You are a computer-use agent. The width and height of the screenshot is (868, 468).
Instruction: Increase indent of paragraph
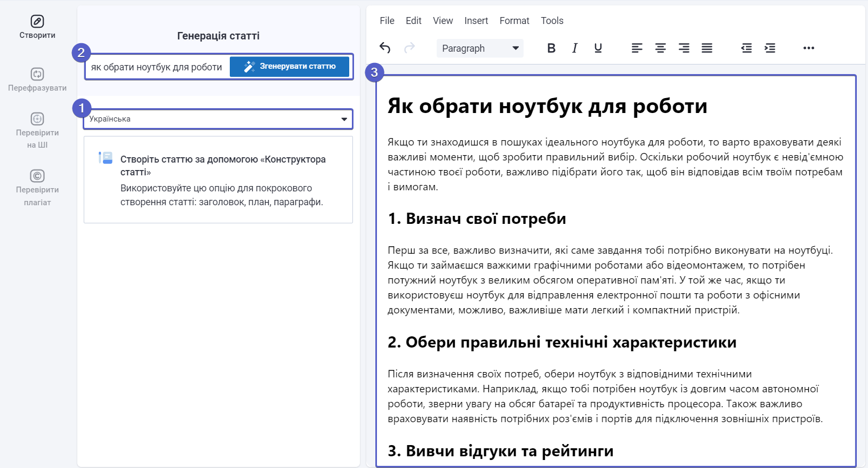point(770,48)
